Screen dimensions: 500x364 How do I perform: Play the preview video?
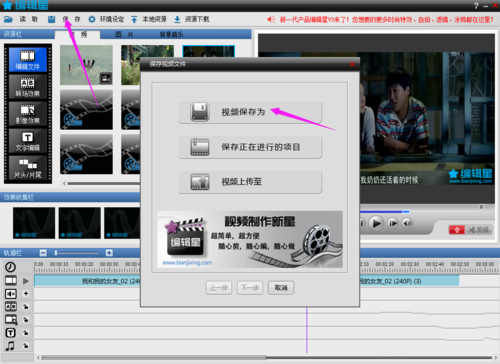(376, 223)
